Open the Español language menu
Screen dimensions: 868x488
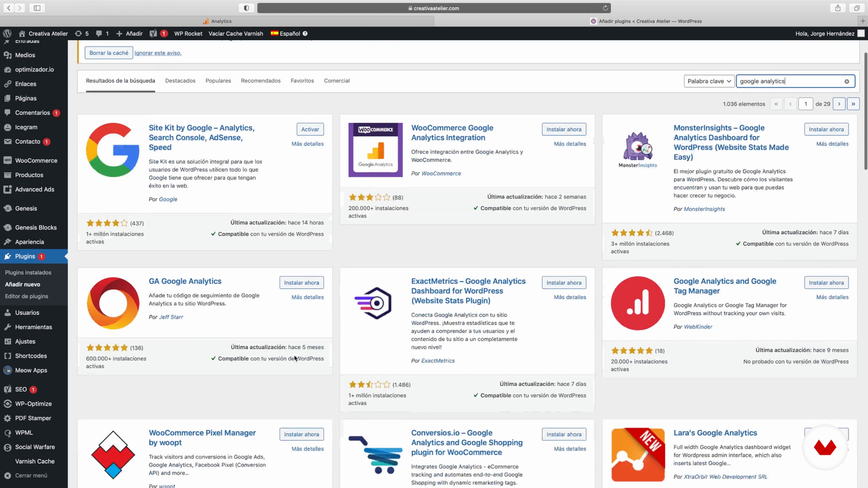pos(286,33)
